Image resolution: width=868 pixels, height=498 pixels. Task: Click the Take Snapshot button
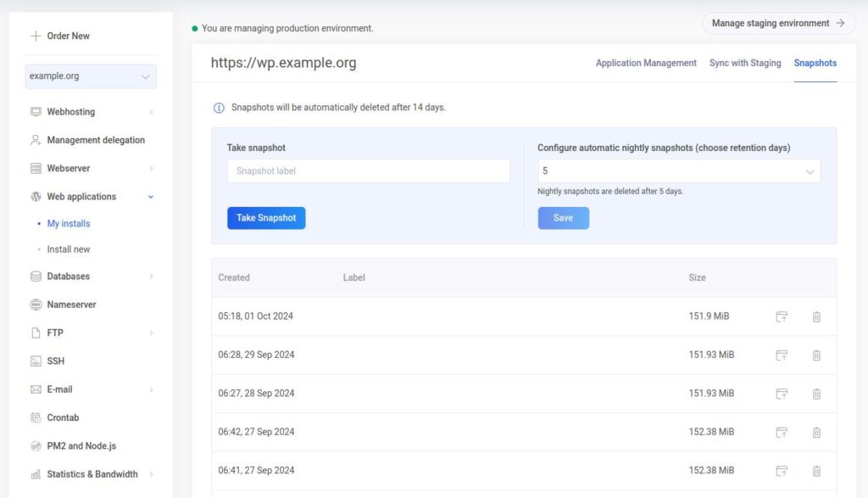(266, 218)
